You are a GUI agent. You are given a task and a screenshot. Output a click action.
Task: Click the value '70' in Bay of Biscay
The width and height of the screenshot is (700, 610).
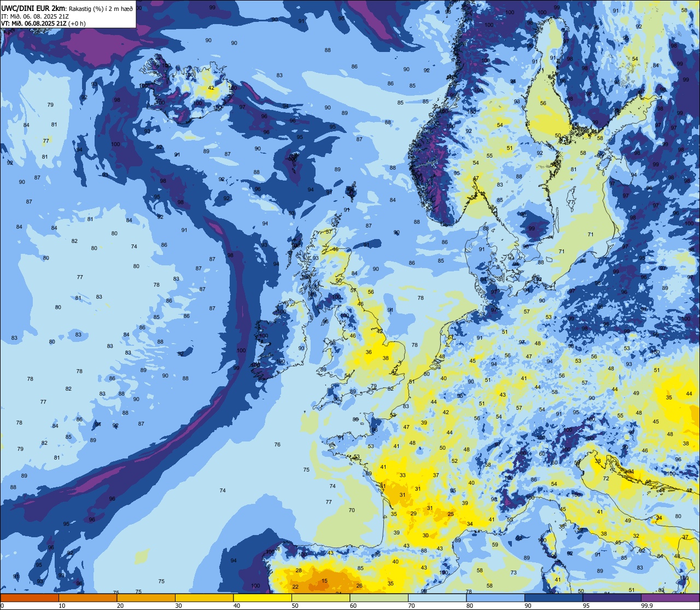[x=352, y=510]
